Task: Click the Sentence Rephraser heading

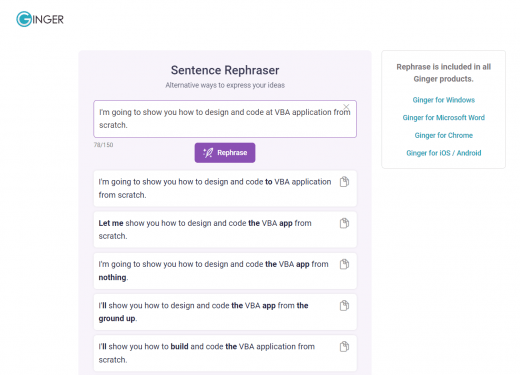Action: pos(225,70)
